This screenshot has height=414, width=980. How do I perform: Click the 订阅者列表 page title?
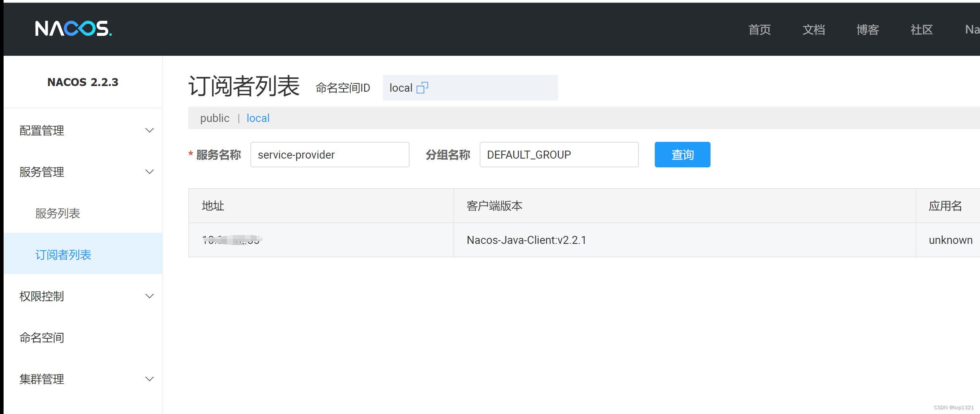(244, 86)
